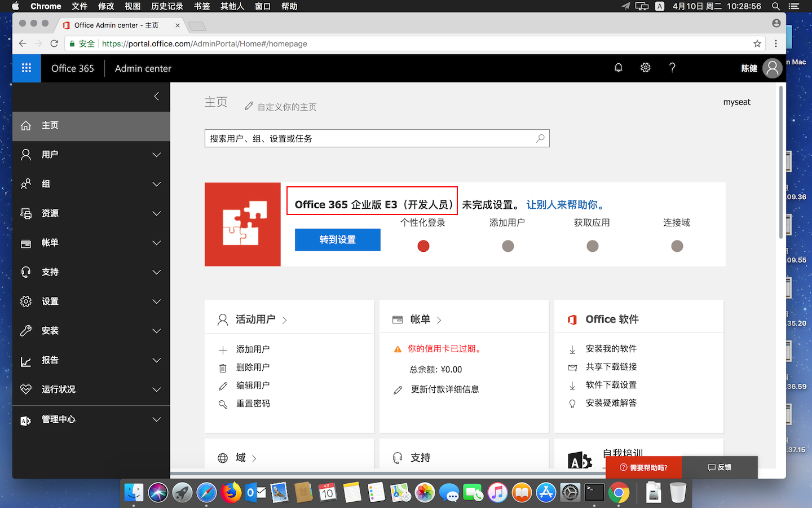Click the puzzle pieces setup tile
This screenshot has width=812, height=508.
(242, 224)
